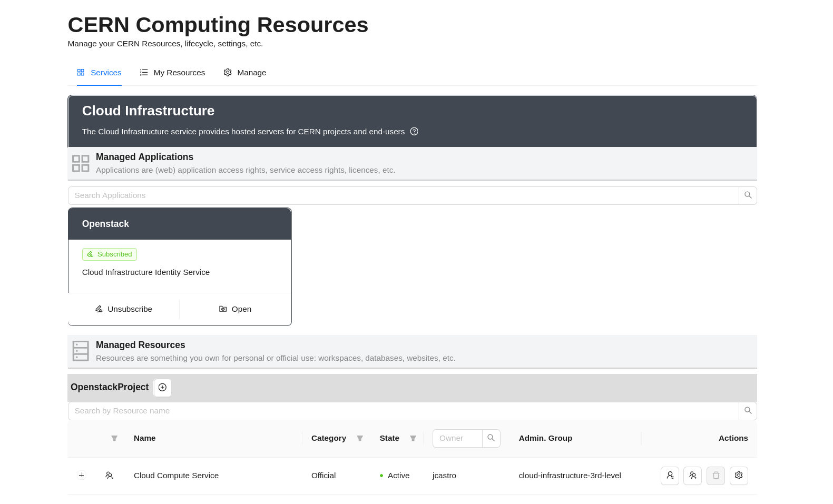Screen dimensions: 833x504
Task: Open the Openstack application
Action: point(235,309)
